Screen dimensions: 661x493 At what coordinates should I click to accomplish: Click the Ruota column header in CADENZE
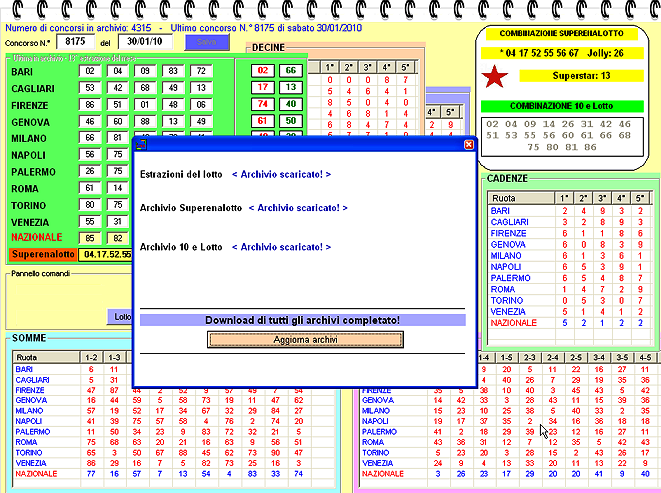521,198
